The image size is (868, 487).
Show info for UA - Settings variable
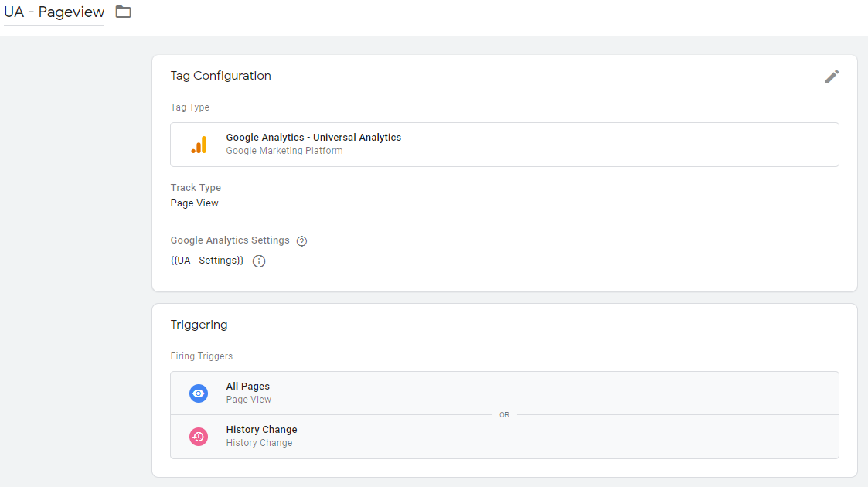pyautogui.click(x=258, y=261)
